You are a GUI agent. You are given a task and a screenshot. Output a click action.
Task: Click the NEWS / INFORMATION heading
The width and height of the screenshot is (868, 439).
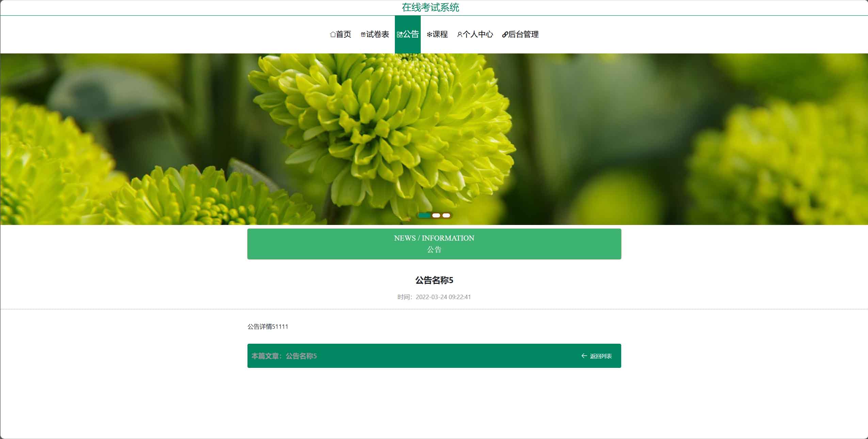click(x=434, y=238)
